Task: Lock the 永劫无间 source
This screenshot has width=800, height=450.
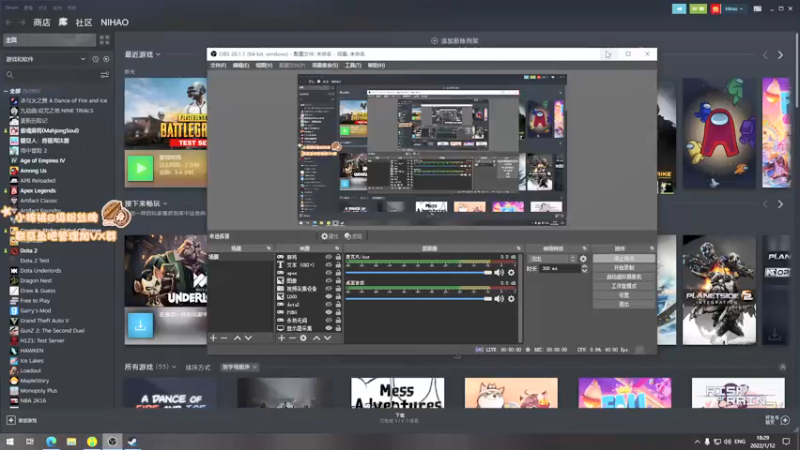Action: (338, 320)
